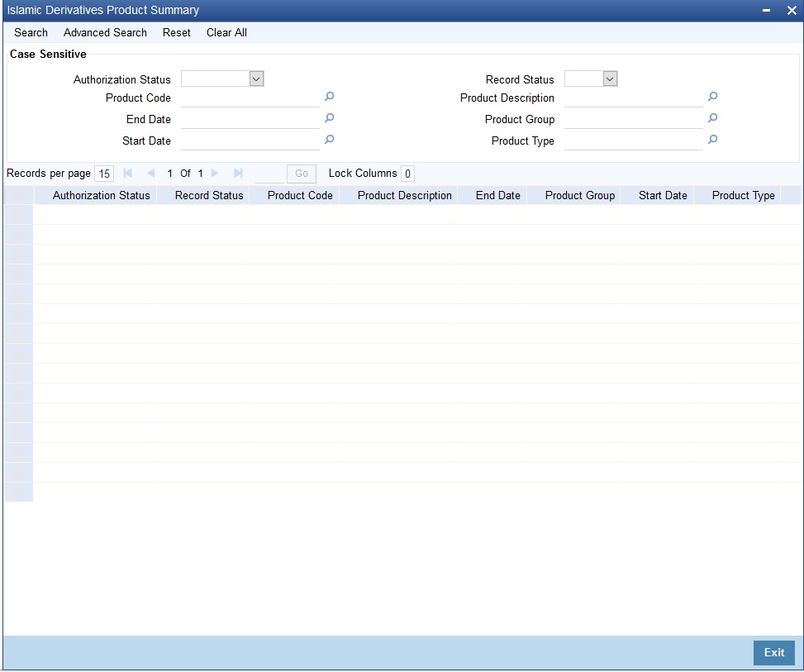Click the Go page button
The height and width of the screenshot is (672, 804).
click(x=302, y=174)
